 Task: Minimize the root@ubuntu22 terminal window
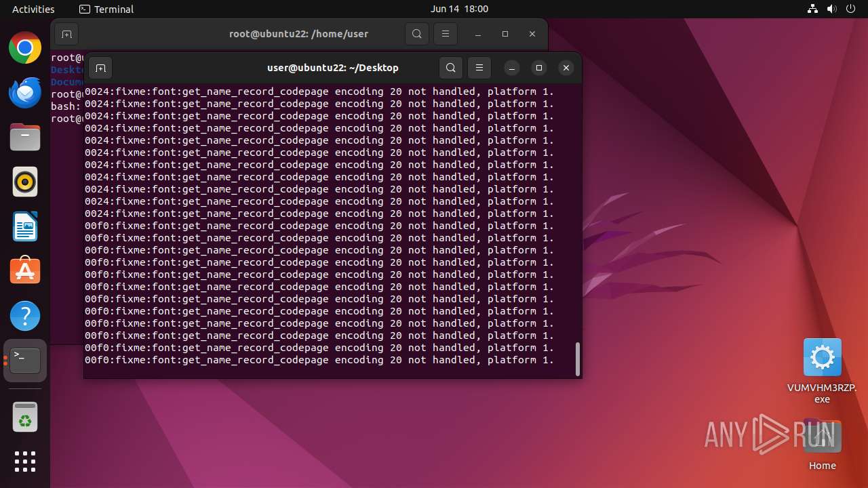pos(478,34)
